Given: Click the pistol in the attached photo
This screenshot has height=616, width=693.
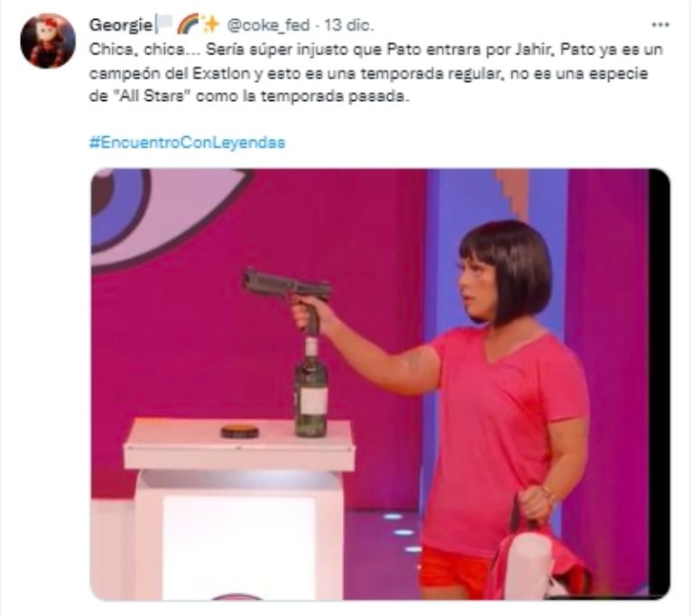Looking at the screenshot, I should click(287, 294).
